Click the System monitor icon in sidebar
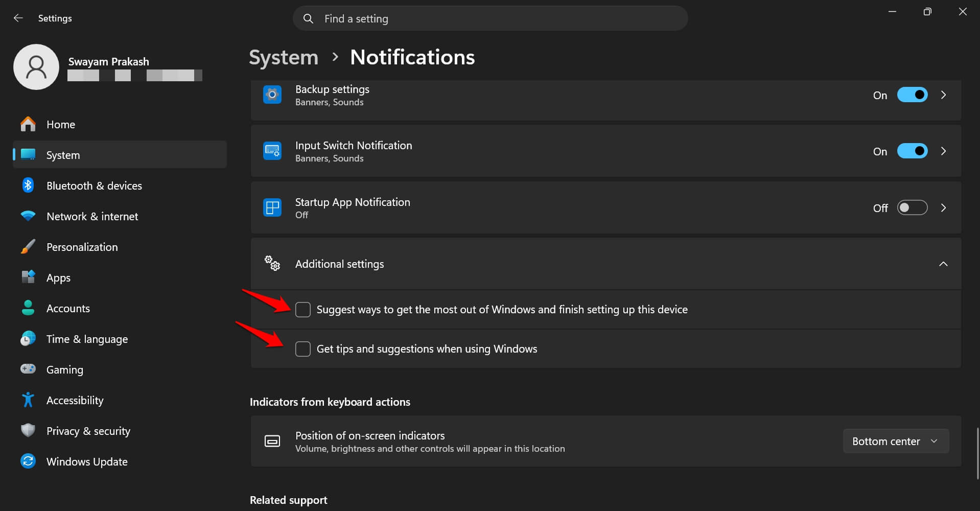This screenshot has height=511, width=980. point(28,154)
